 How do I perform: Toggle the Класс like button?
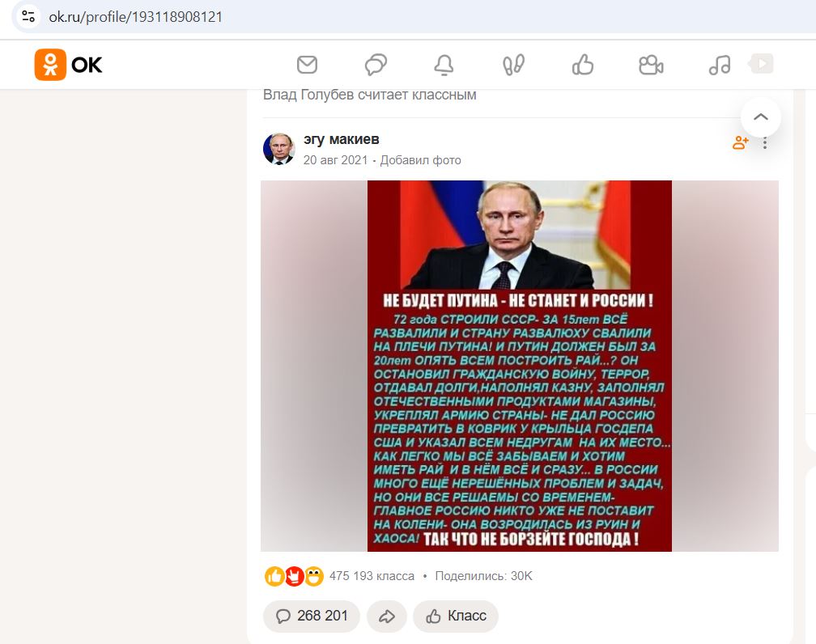pos(456,616)
